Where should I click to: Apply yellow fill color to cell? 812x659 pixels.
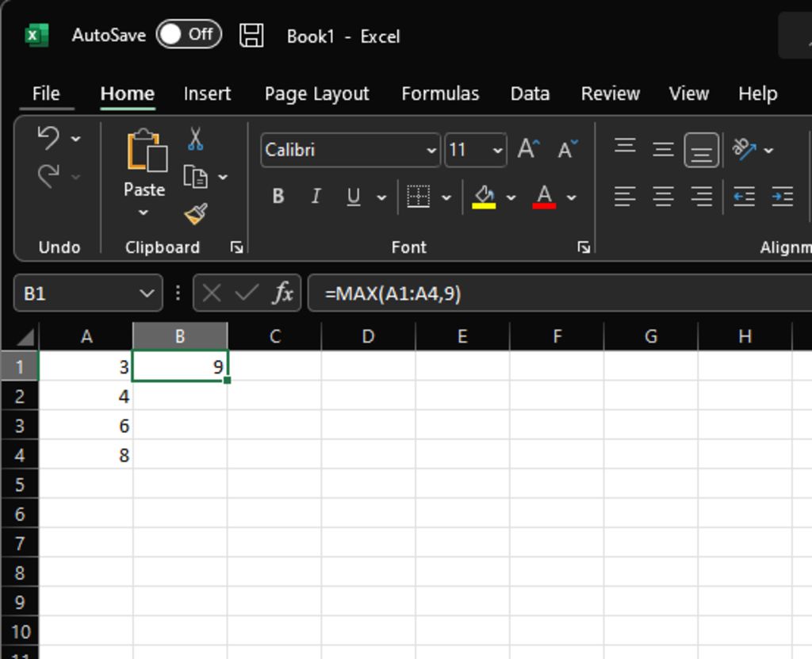click(x=484, y=197)
